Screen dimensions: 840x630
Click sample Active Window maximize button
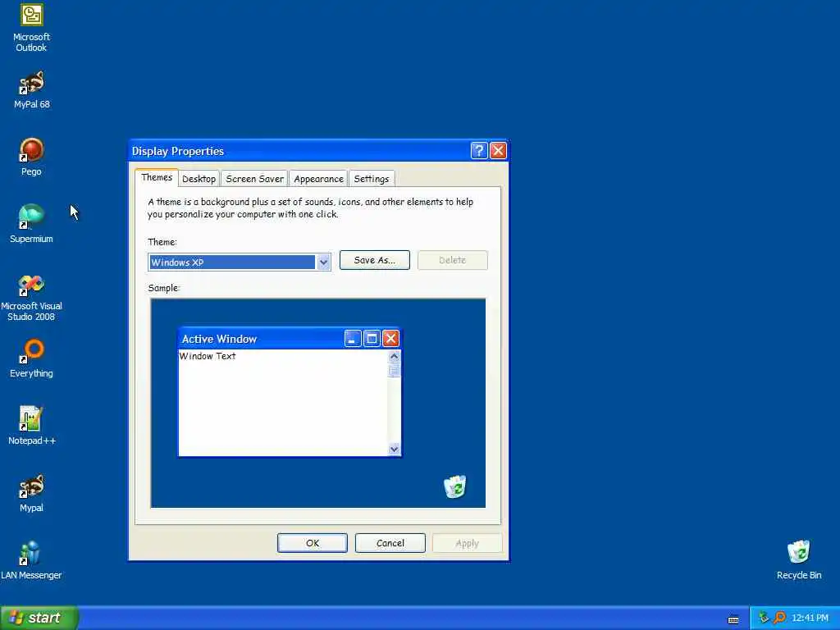pos(372,339)
